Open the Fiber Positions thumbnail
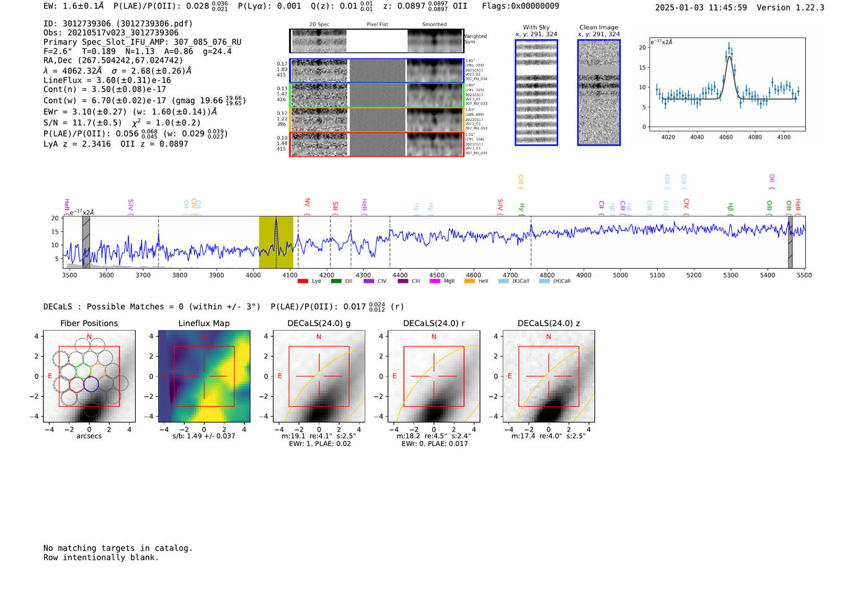This screenshot has width=868, height=591. pos(89,376)
